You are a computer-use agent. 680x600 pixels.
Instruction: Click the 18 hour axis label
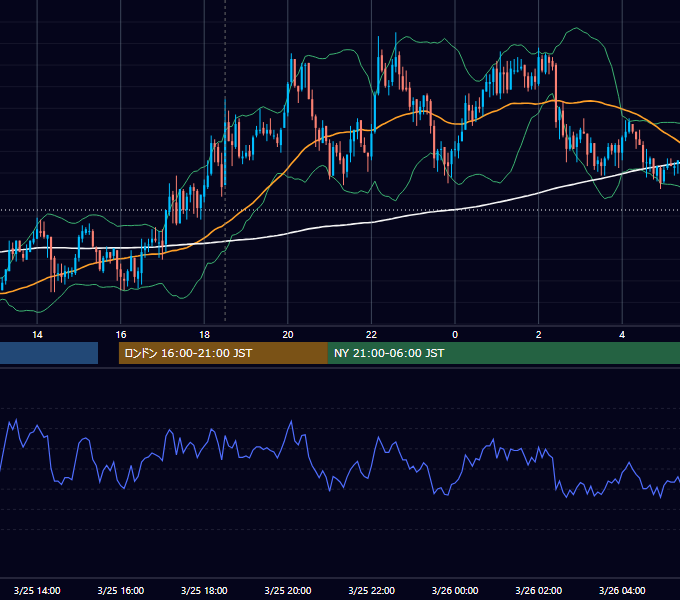click(204, 335)
